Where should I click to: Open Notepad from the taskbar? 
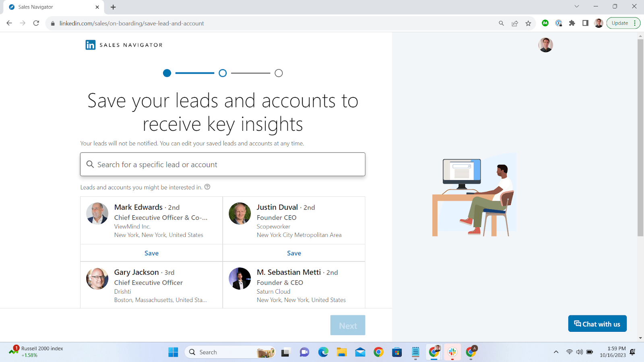(416, 352)
